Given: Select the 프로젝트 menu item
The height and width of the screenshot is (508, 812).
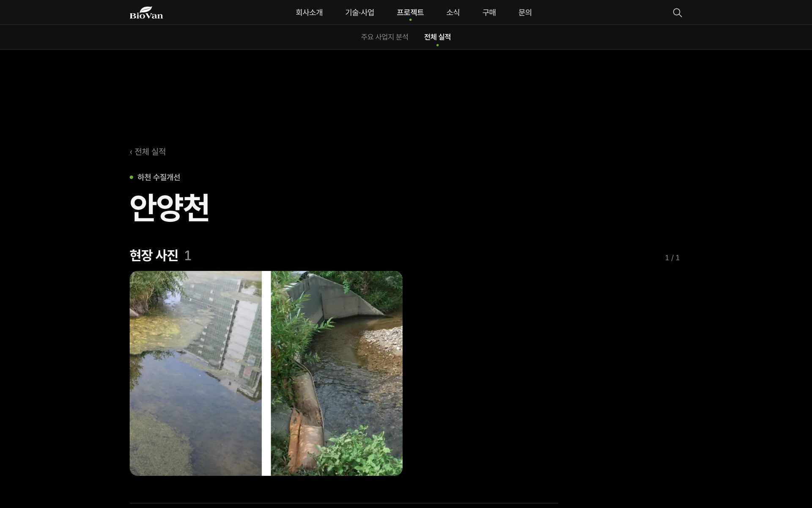Looking at the screenshot, I should (x=410, y=13).
